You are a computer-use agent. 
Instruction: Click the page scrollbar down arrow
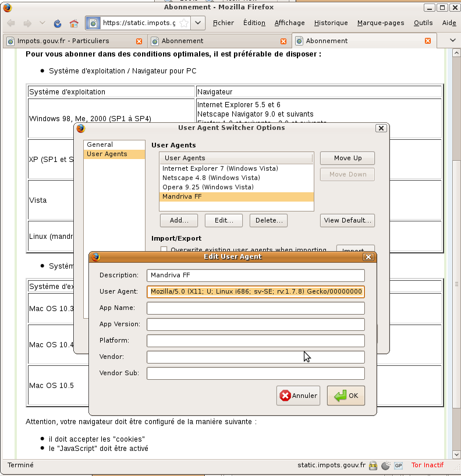[x=456, y=454]
